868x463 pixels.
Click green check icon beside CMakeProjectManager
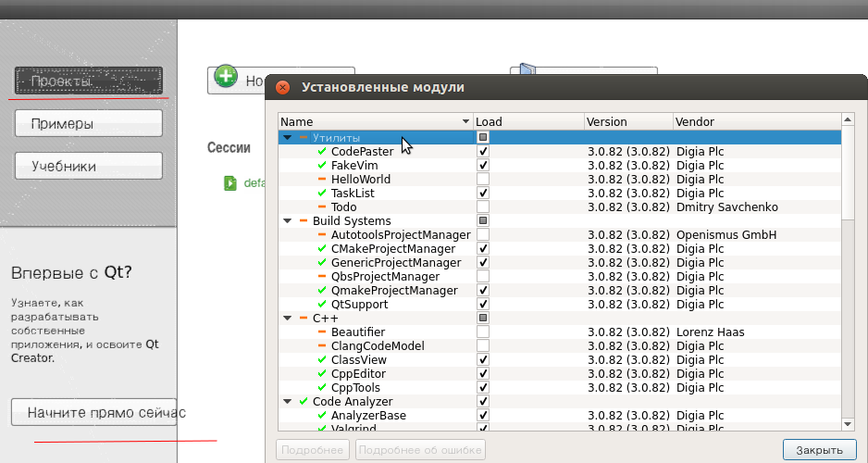322,249
